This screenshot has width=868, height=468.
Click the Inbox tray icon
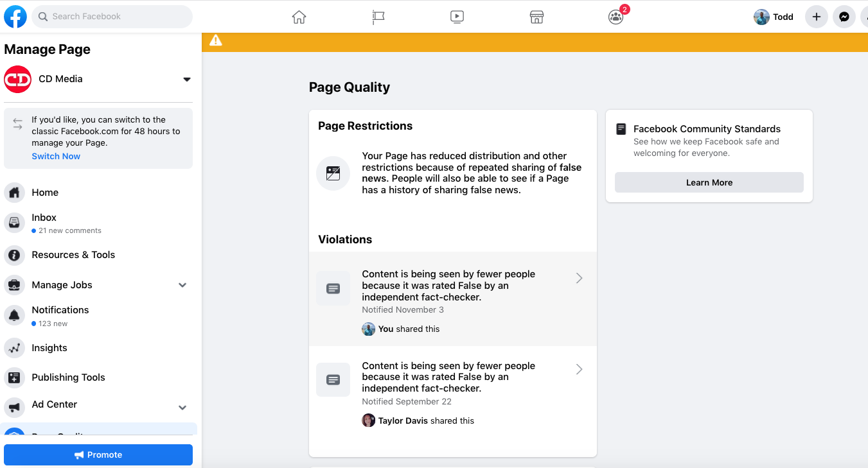[14, 223]
